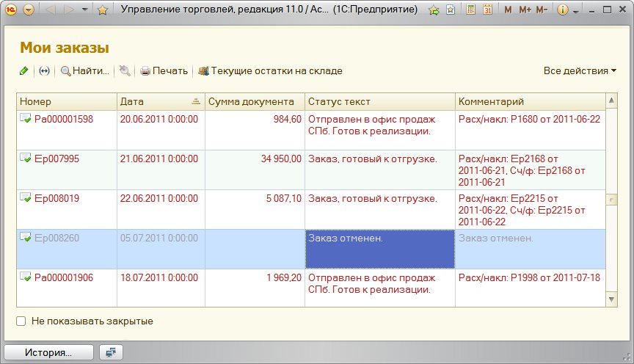Image resolution: width=634 pixels, height=364 pixels.
Task: Click the M- memory subtract button
Action: (542, 10)
